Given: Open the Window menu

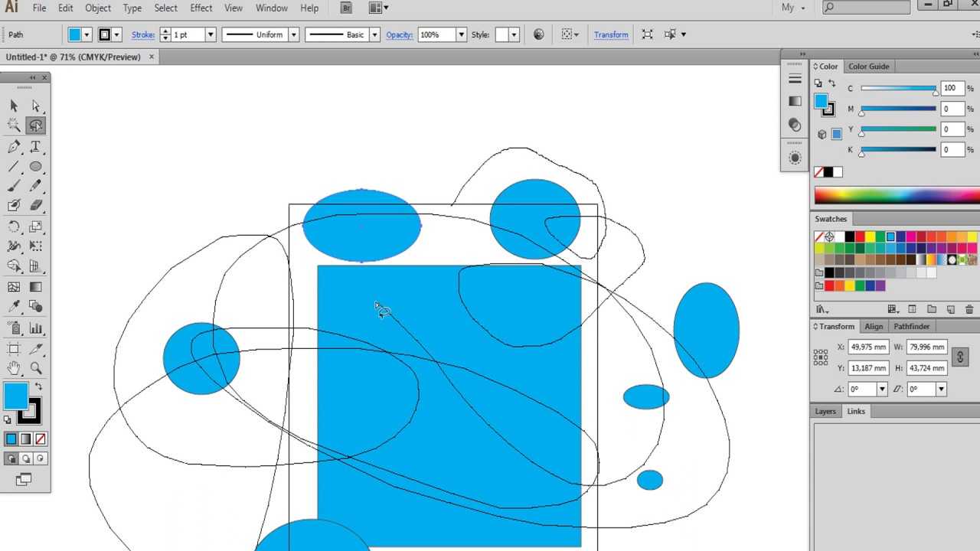Looking at the screenshot, I should 271,8.
